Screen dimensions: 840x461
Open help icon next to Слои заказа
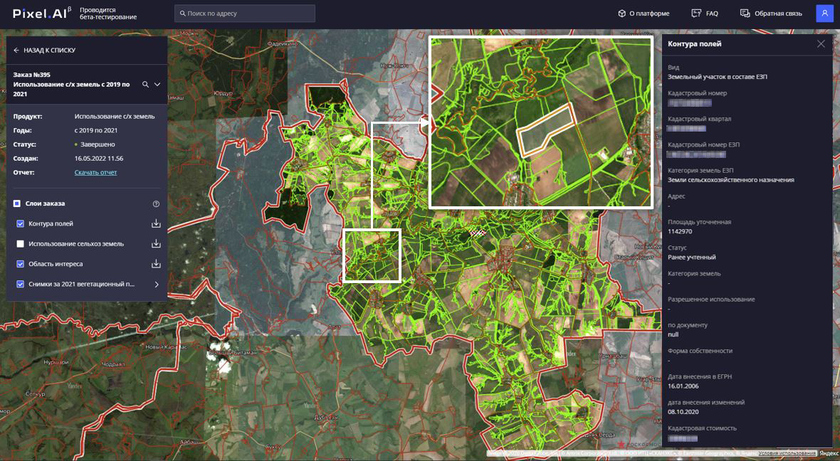pyautogui.click(x=156, y=204)
